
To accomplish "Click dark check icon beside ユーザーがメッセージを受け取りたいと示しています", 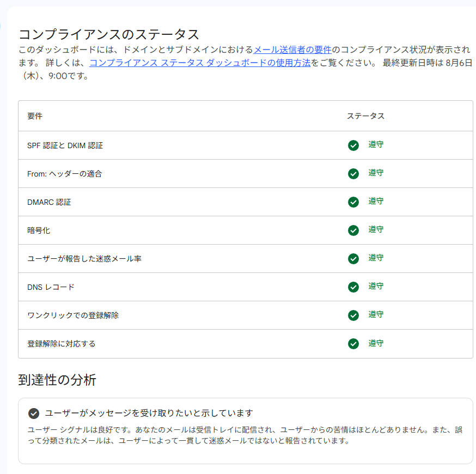I will pos(34,414).
